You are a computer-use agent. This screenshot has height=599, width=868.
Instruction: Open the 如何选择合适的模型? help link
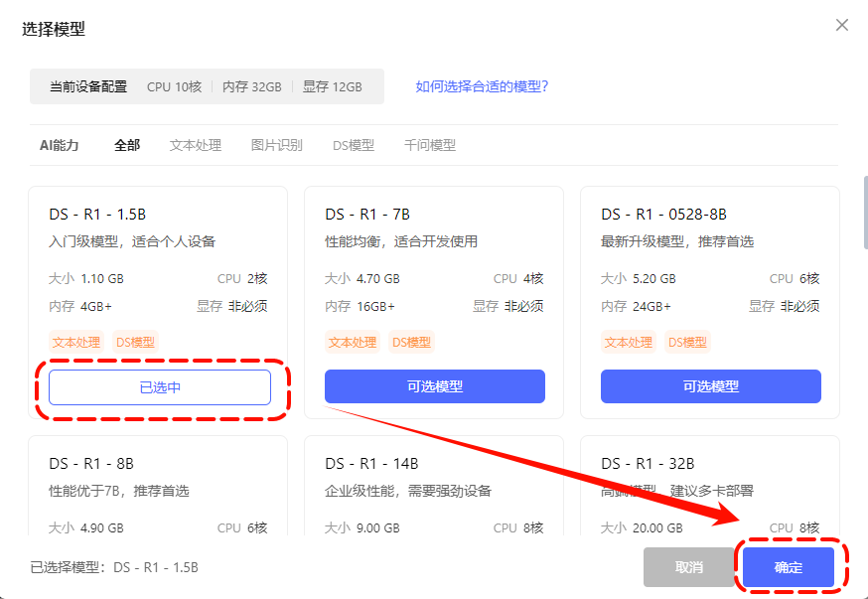click(x=482, y=86)
